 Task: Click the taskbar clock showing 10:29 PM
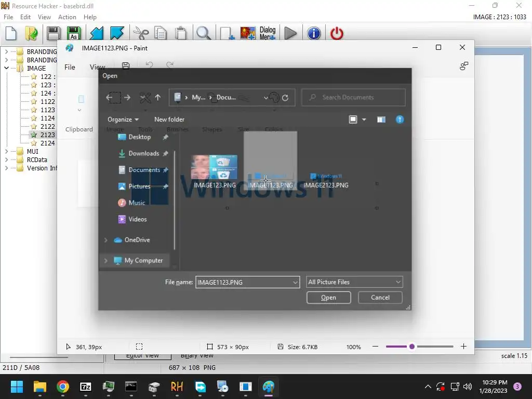tap(495, 387)
